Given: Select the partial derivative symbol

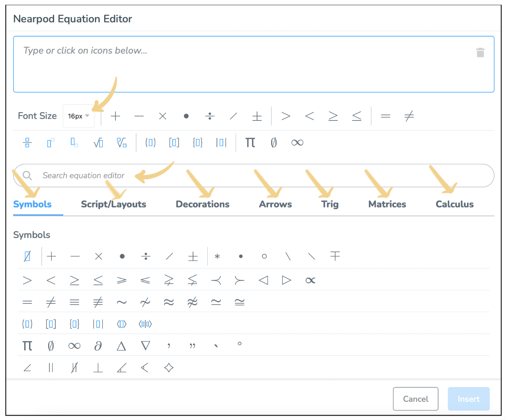Looking at the screenshot, I should click(98, 346).
